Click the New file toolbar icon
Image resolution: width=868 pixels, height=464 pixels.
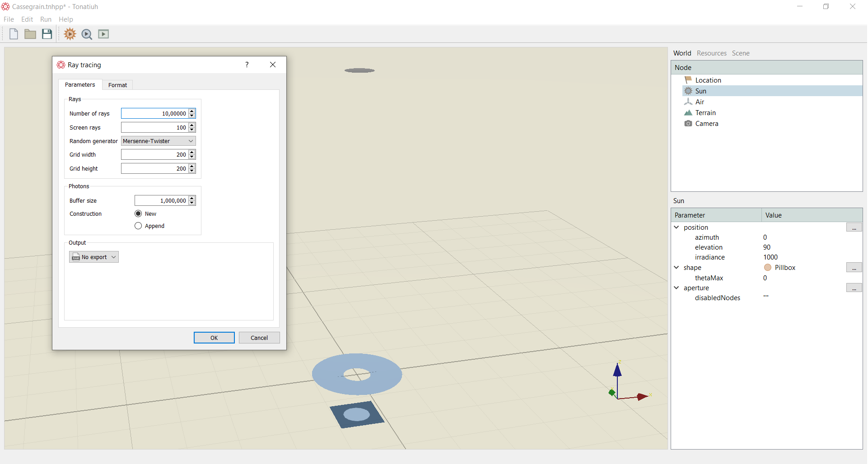(14, 34)
